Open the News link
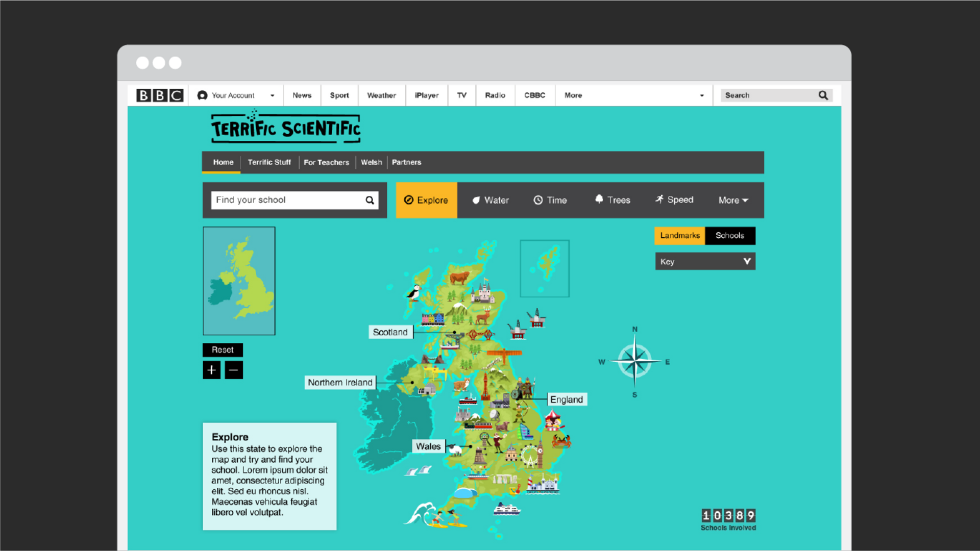The height and width of the screenshot is (551, 980). point(302,95)
